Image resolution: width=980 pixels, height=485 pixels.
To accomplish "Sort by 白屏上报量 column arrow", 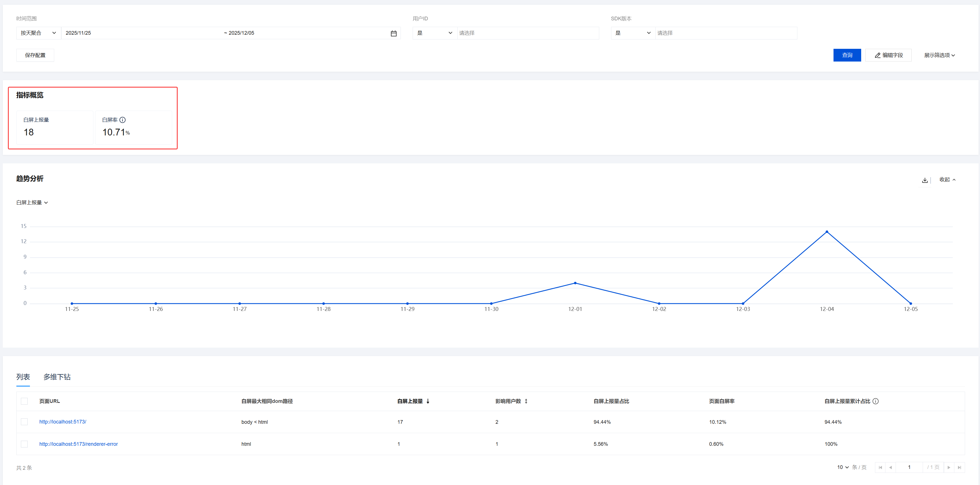I will 428,401.
